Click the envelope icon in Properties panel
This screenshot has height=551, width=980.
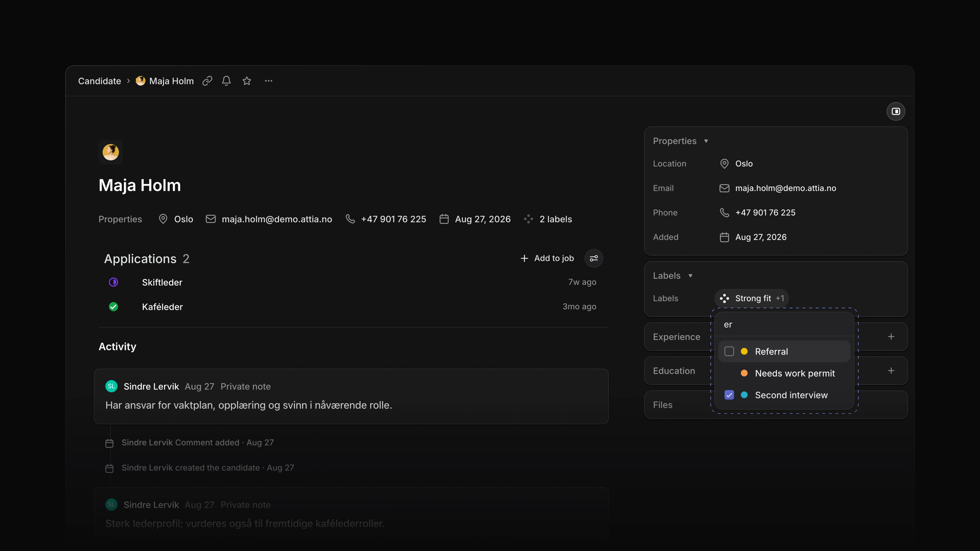point(724,188)
